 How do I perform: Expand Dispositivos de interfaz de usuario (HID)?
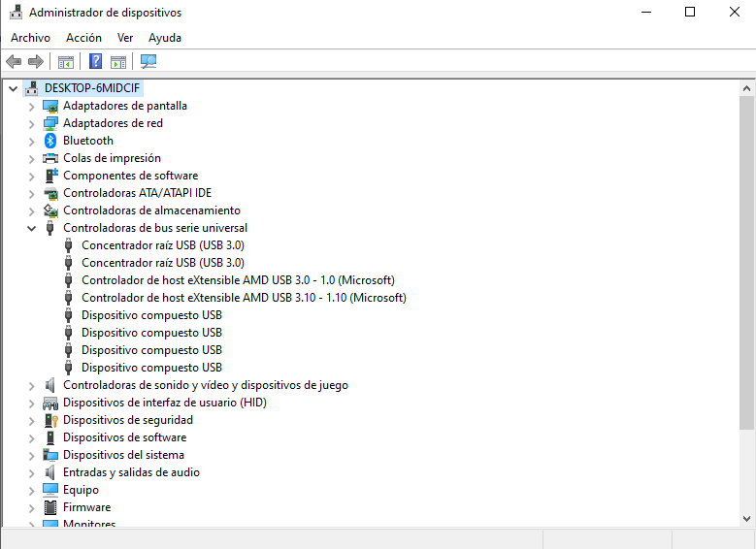[31, 403]
